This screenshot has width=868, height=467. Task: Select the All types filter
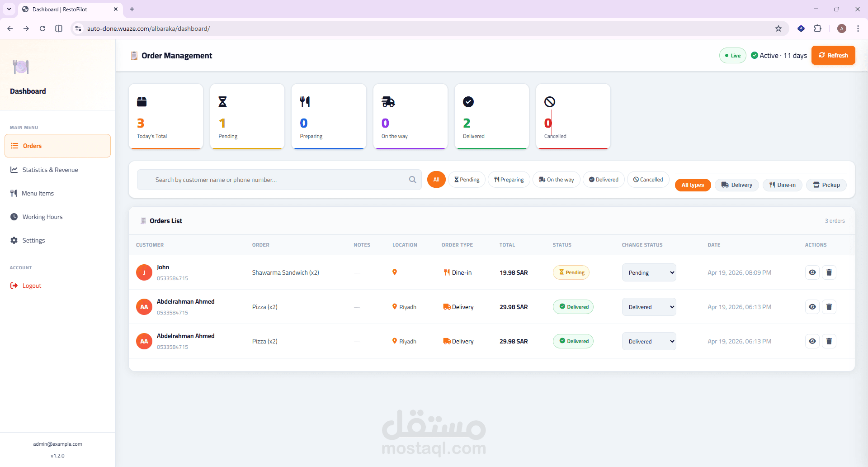(x=693, y=185)
